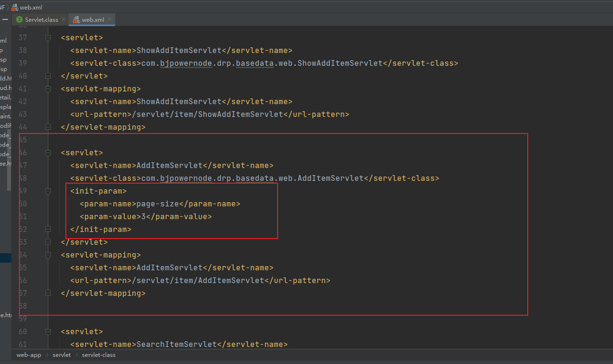613x364 pixels.
Task: Click SearchItemServlet servlet-name on line 61
Action: [x=177, y=345]
